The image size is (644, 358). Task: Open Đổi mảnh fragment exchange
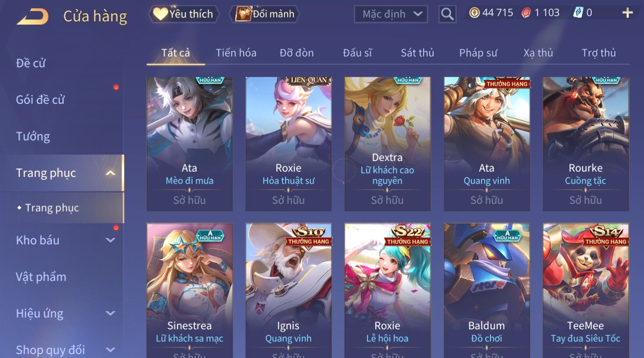coord(265,14)
